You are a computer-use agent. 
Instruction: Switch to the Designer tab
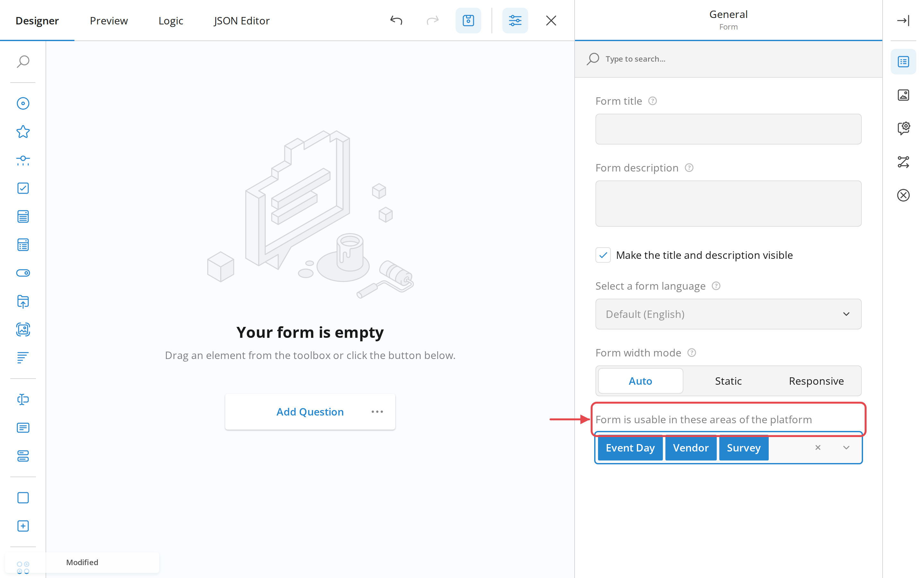click(x=37, y=21)
